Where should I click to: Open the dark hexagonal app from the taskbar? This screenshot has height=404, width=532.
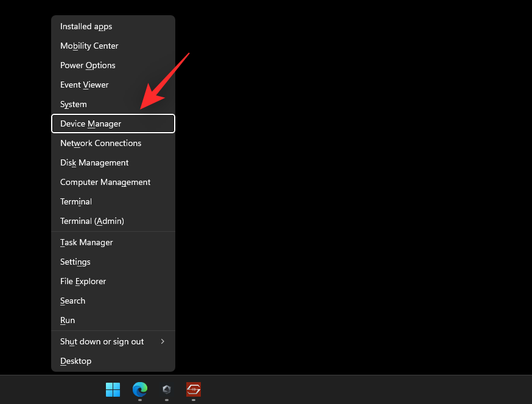(x=166, y=391)
